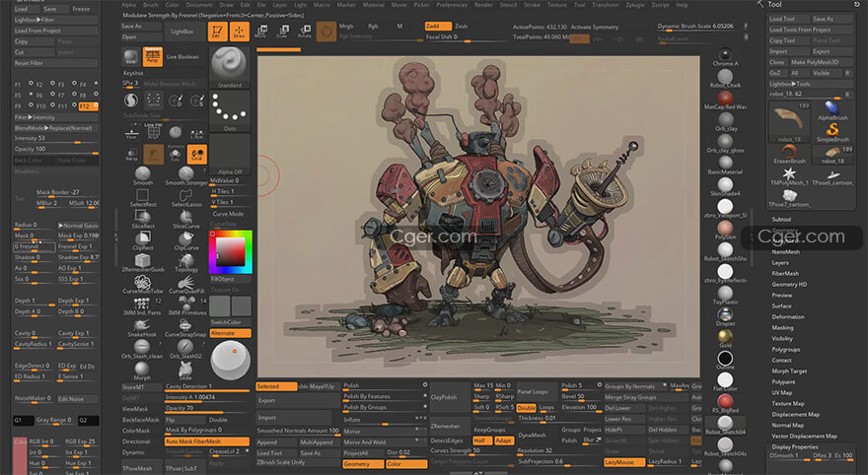Open the Dots stroke picker
Viewport: 868px width, 475px height.
point(230,111)
